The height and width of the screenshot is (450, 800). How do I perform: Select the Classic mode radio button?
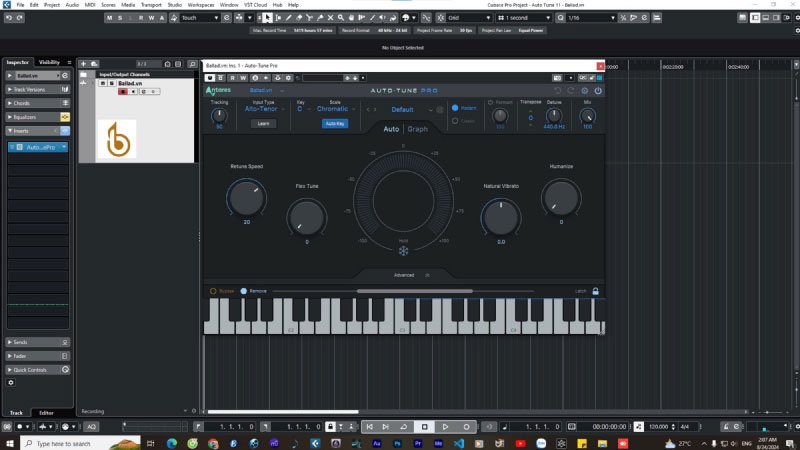click(455, 121)
